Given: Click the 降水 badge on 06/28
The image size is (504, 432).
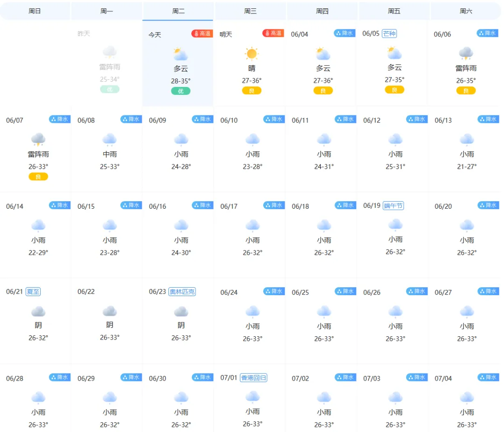Looking at the screenshot, I should 60,377.
